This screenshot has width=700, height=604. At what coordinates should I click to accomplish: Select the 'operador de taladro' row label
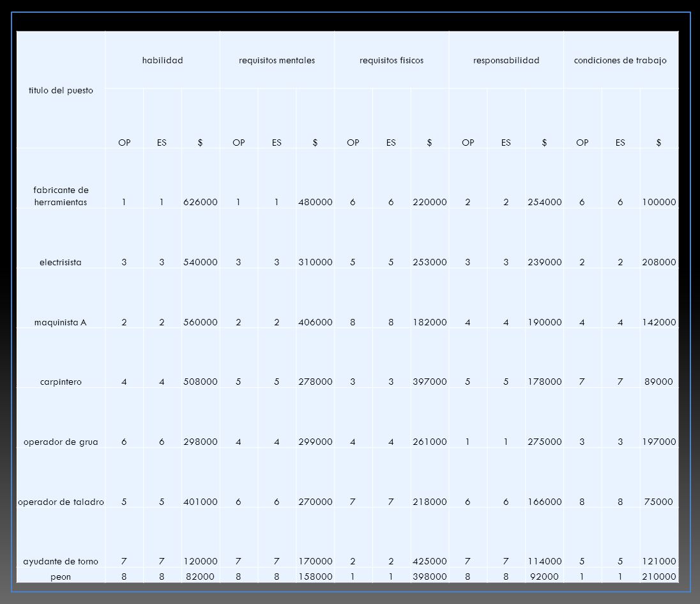pos(61,502)
